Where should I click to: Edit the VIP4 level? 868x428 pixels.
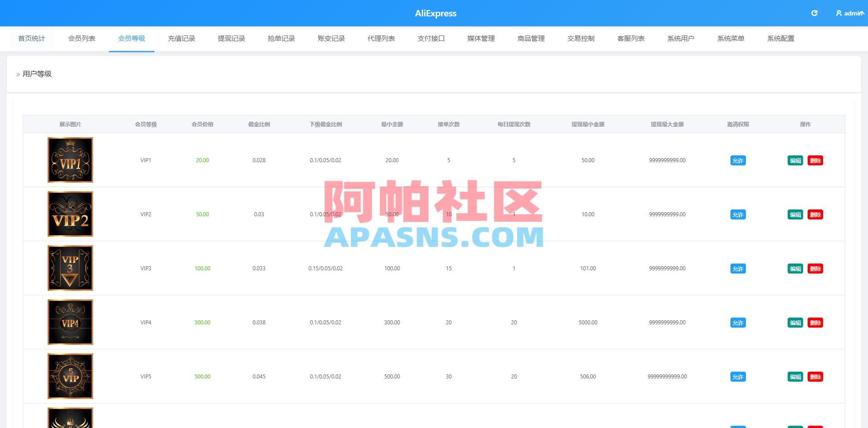[795, 323]
